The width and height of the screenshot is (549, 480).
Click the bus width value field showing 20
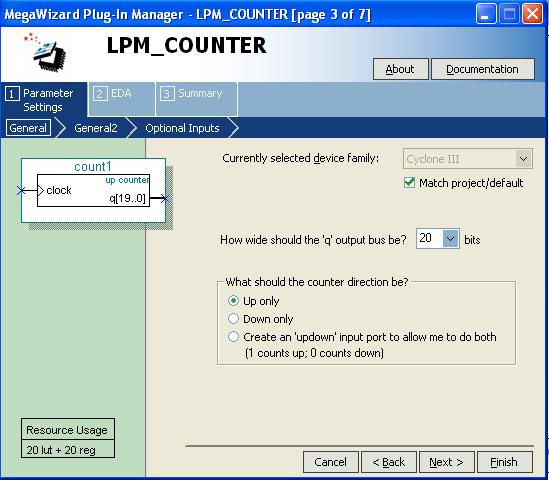click(x=429, y=238)
